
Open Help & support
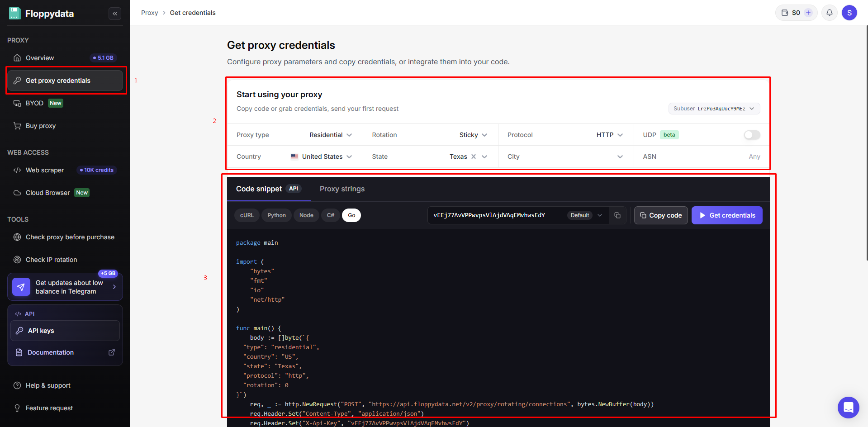click(x=65, y=385)
